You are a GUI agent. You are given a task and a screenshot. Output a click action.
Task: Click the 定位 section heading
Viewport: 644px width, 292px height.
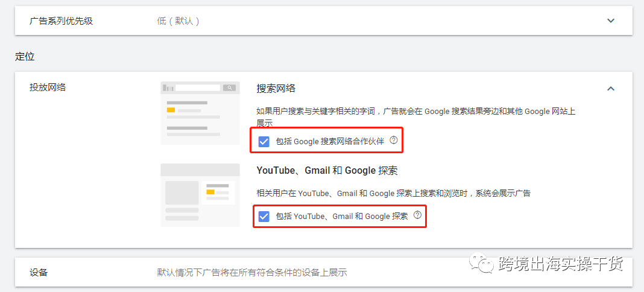pyautogui.click(x=25, y=57)
